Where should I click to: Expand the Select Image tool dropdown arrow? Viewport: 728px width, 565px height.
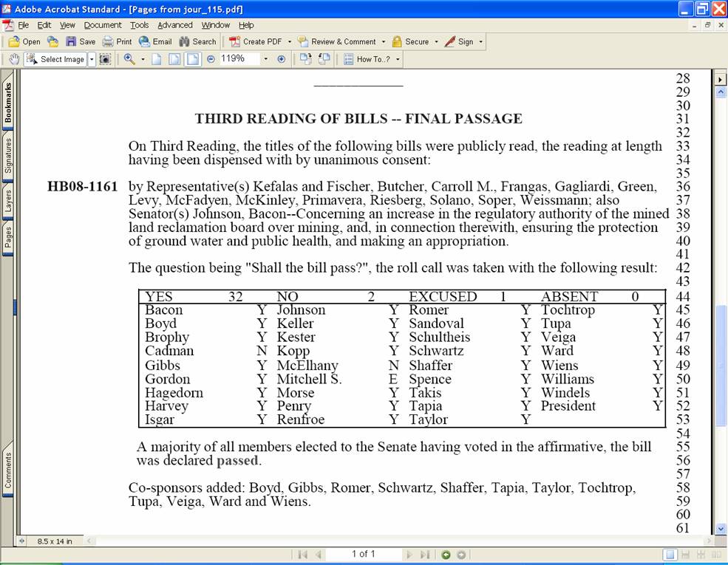pos(92,59)
